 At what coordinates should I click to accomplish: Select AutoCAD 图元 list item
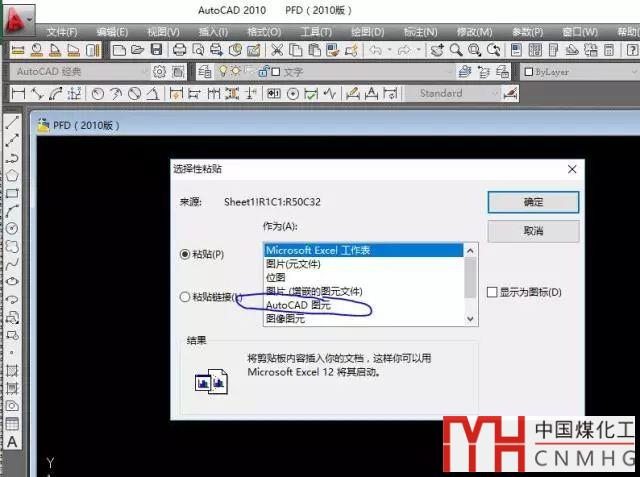[x=364, y=305]
